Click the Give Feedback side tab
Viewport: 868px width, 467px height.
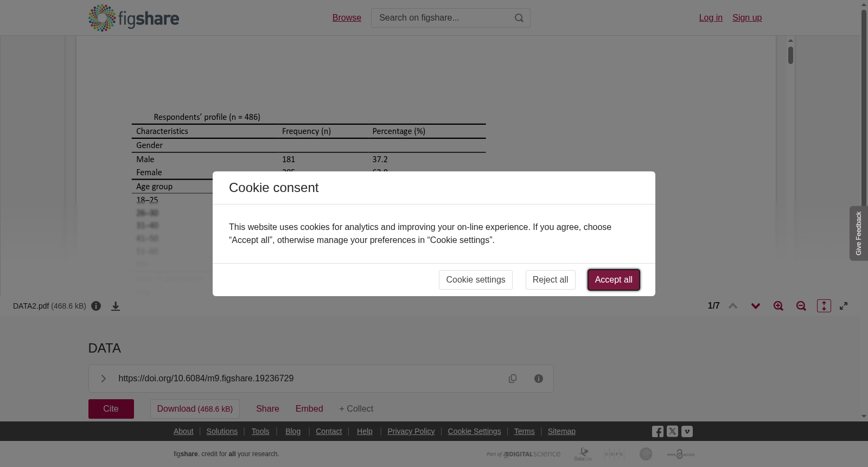[x=859, y=233]
